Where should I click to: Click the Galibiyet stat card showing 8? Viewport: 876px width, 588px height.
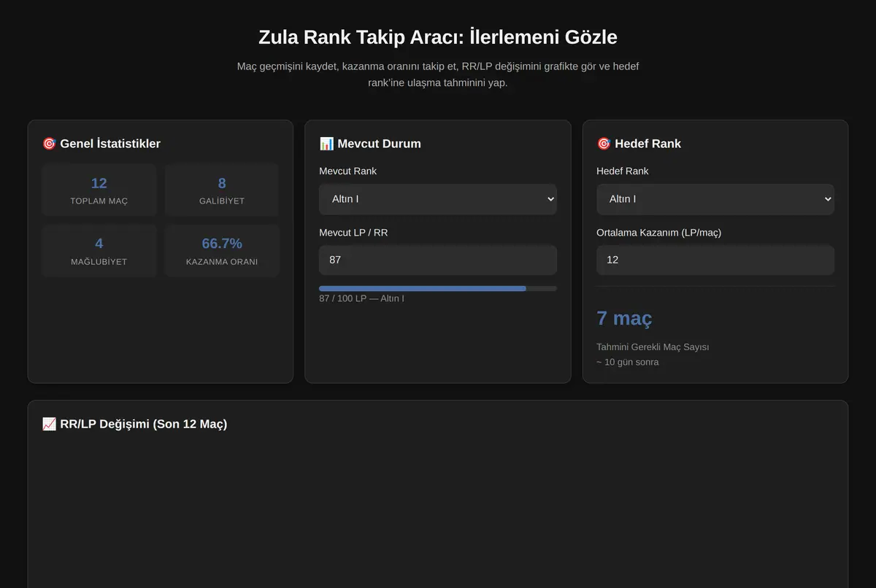coord(222,190)
